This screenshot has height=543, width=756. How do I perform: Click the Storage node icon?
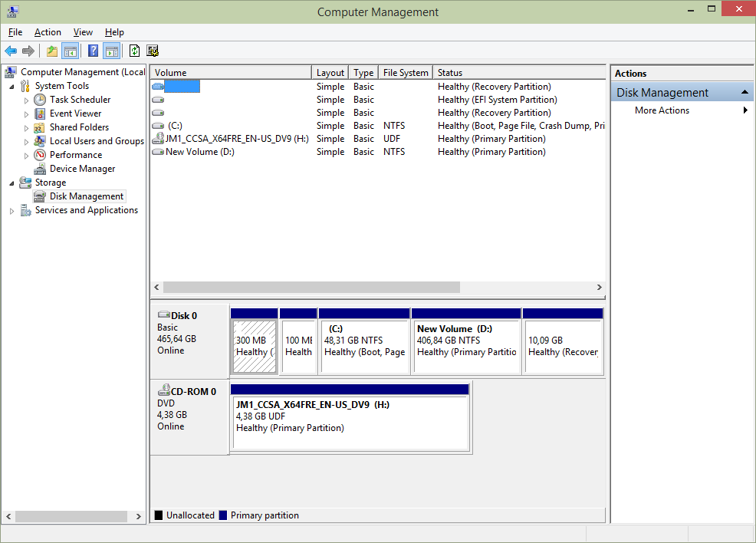click(25, 183)
